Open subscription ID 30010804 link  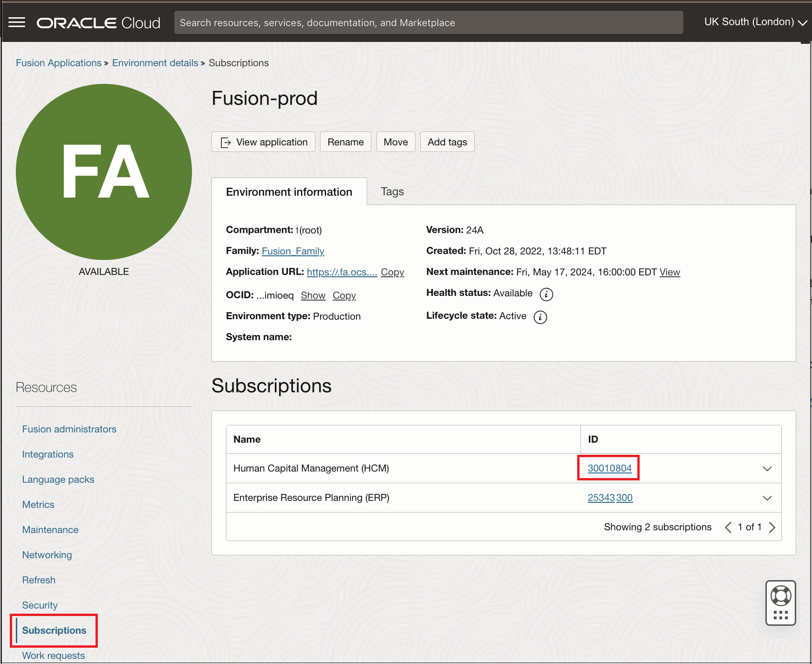(x=609, y=468)
